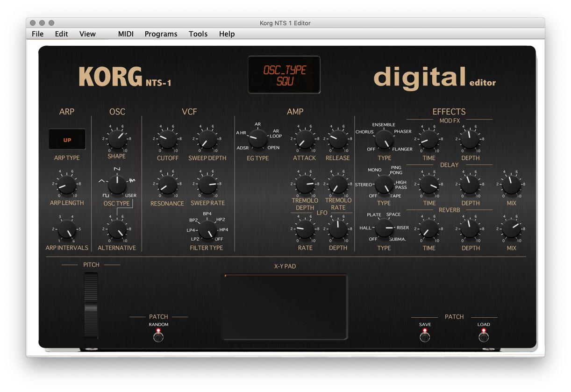This screenshot has height=392, width=571.
Task: Open the Tools menu from the menu bar
Action: coord(198,34)
